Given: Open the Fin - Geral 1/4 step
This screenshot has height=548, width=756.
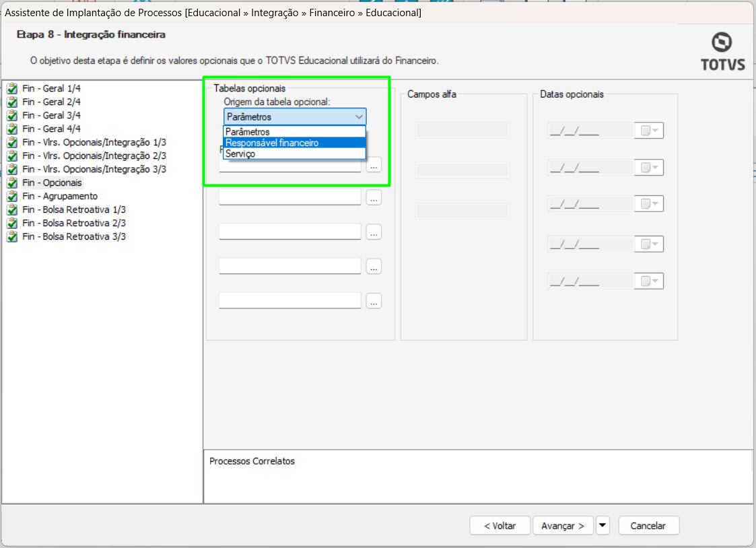Looking at the screenshot, I should [x=52, y=88].
